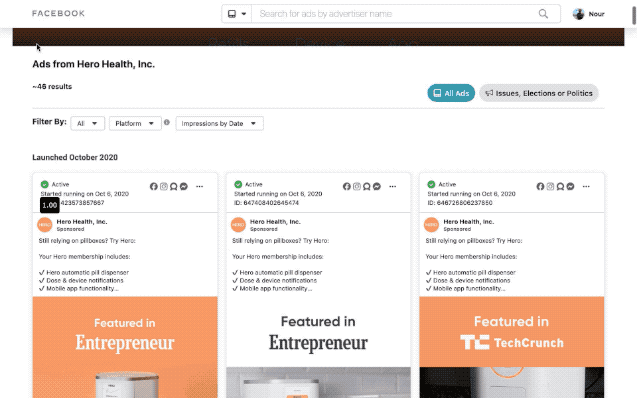The image size is (637, 398).
Task: Click Facebook platform icon on third ad
Action: tap(540, 186)
